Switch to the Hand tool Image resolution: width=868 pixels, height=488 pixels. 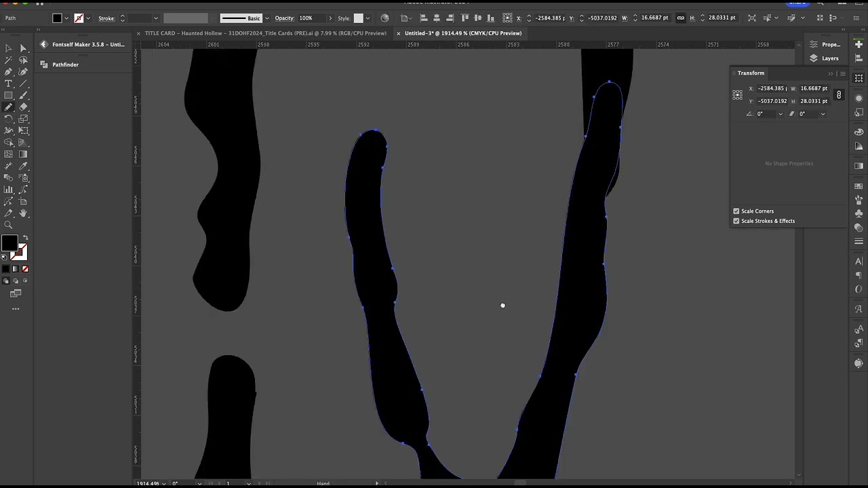pos(23,213)
